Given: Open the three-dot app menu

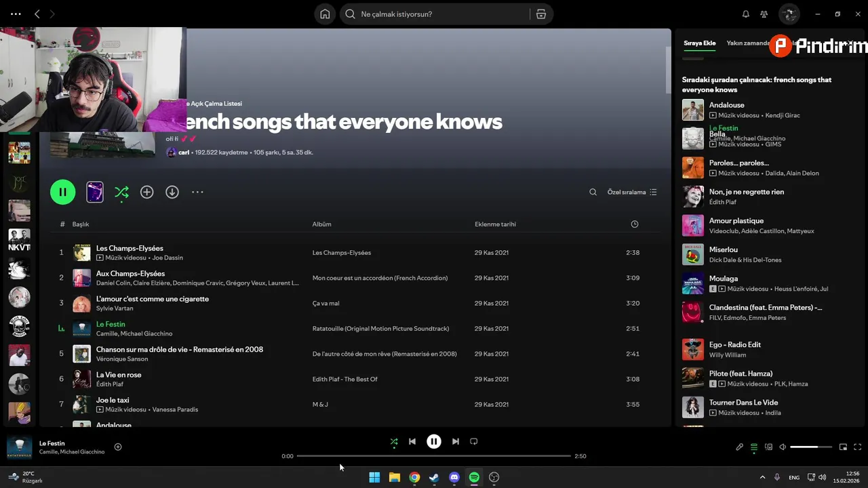Looking at the screenshot, I should (16, 14).
